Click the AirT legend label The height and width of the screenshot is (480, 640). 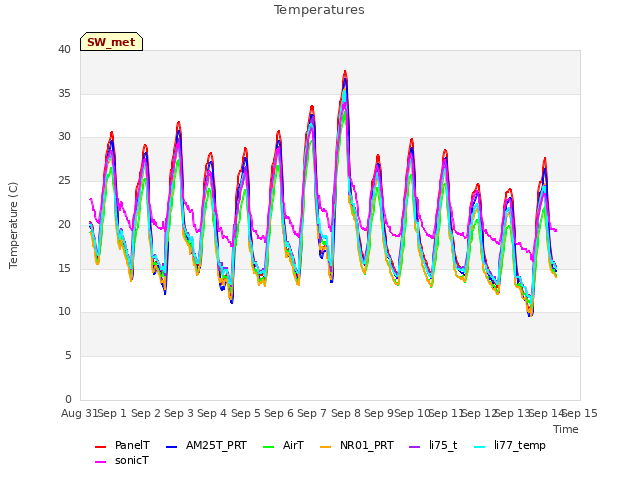click(x=293, y=445)
